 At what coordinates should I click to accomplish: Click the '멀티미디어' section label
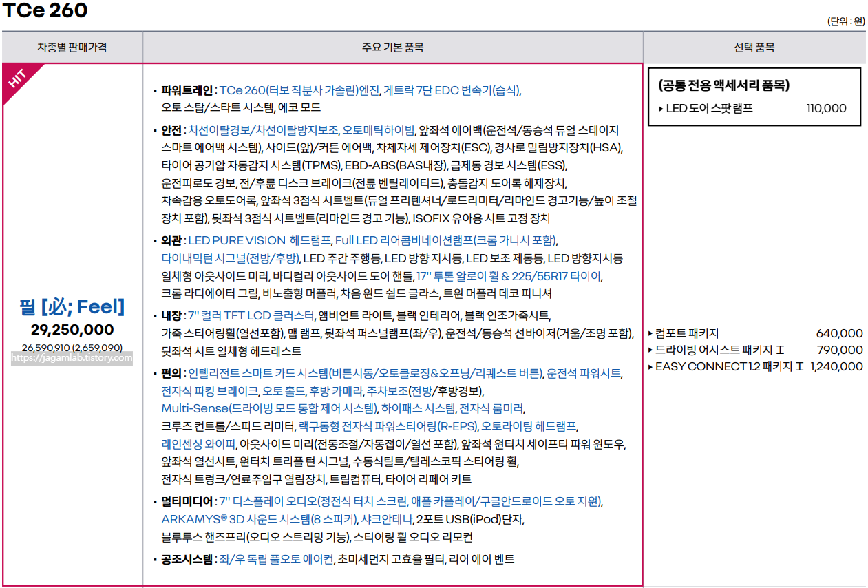(x=187, y=501)
